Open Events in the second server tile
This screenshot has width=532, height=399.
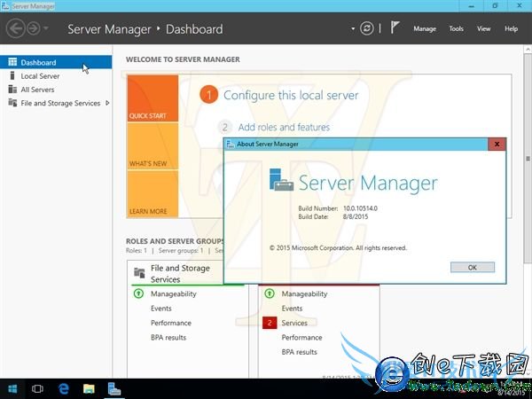[x=292, y=309]
